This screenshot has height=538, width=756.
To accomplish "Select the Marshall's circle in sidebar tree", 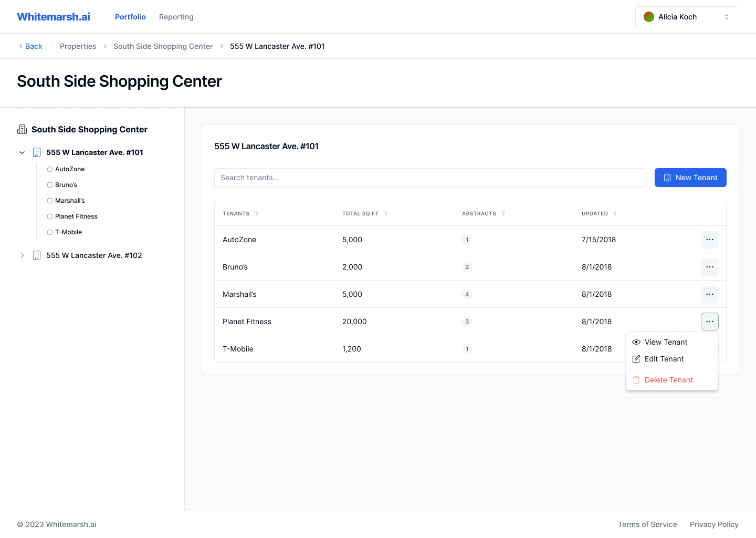I will tap(50, 201).
